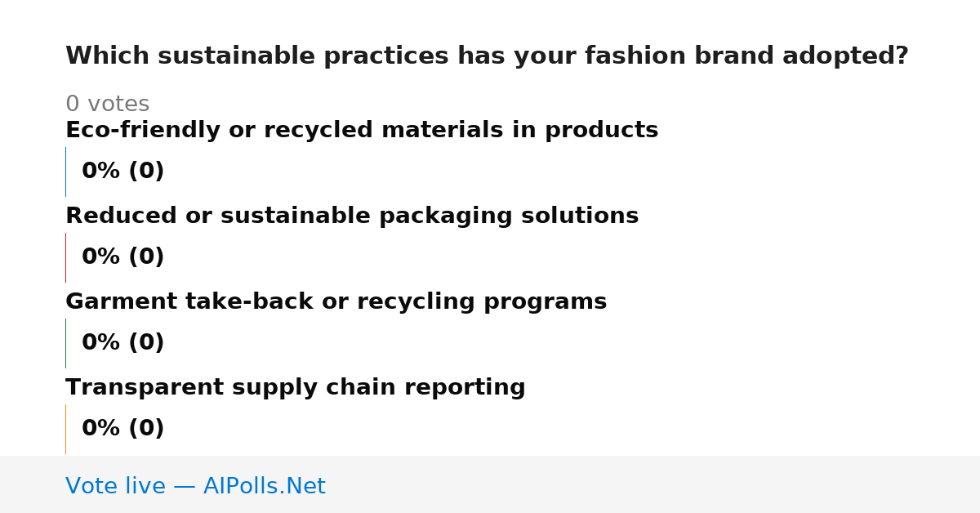Click the red bar for sustainable packaging
The image size is (980, 513).
point(65,257)
